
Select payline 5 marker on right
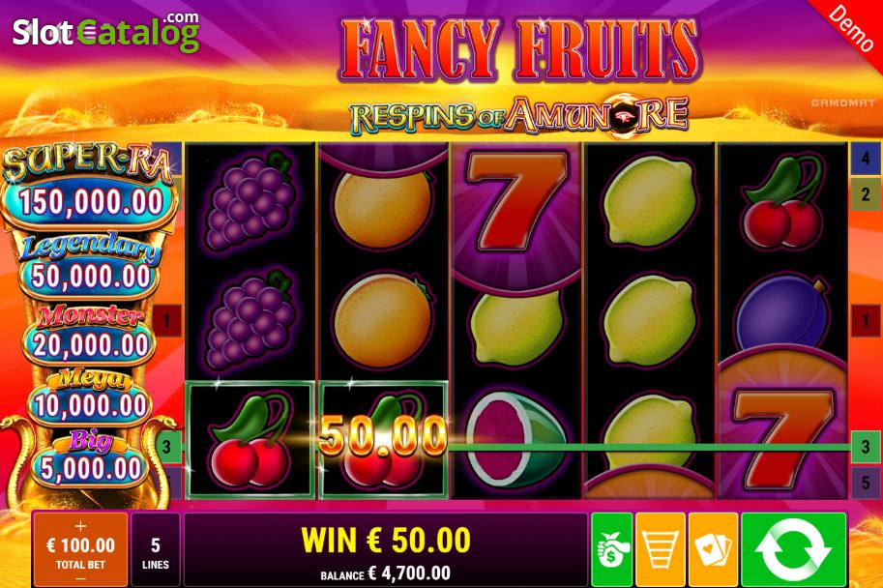(x=865, y=483)
